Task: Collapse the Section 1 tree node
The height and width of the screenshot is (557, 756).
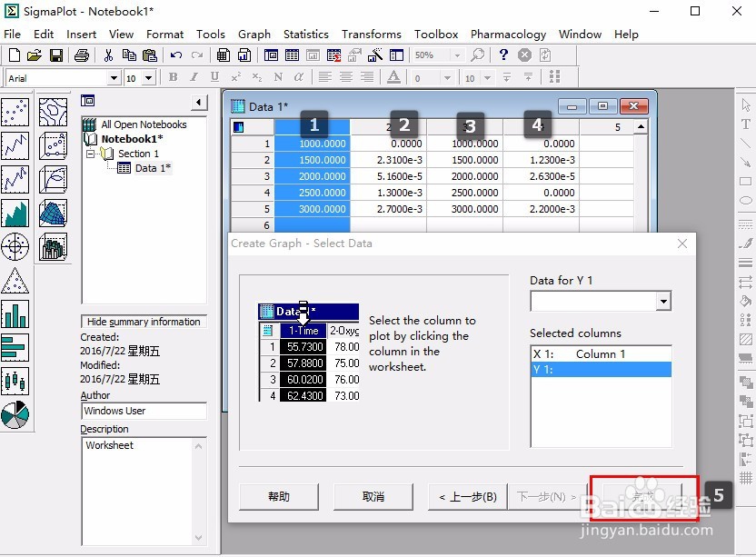Action: (x=90, y=154)
